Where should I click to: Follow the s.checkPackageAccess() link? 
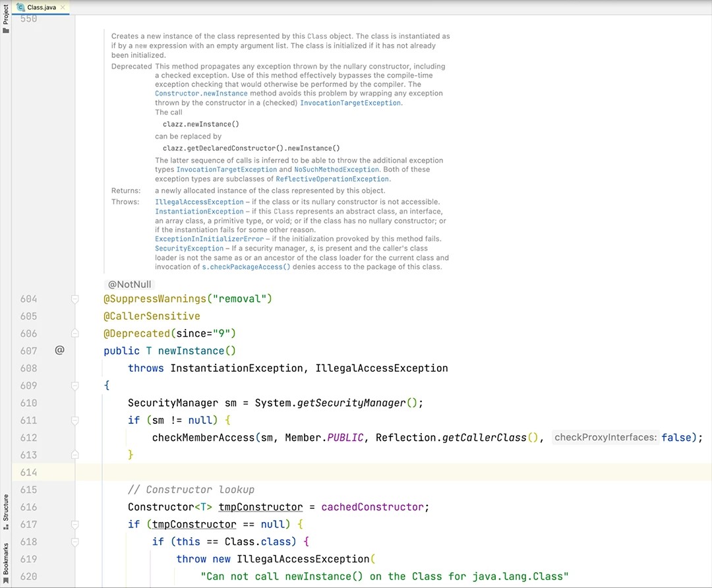tap(246, 267)
